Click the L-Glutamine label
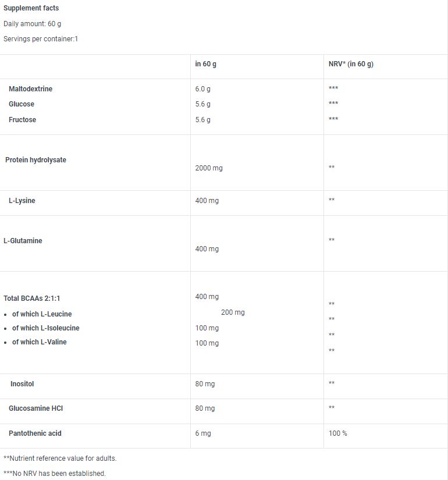This screenshot has width=448, height=480. click(x=23, y=241)
